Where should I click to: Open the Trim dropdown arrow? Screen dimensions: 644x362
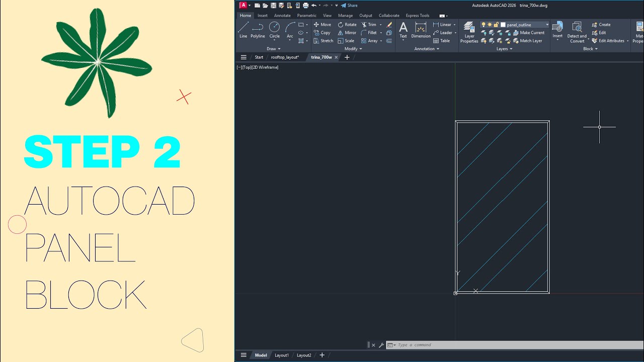[381, 25]
